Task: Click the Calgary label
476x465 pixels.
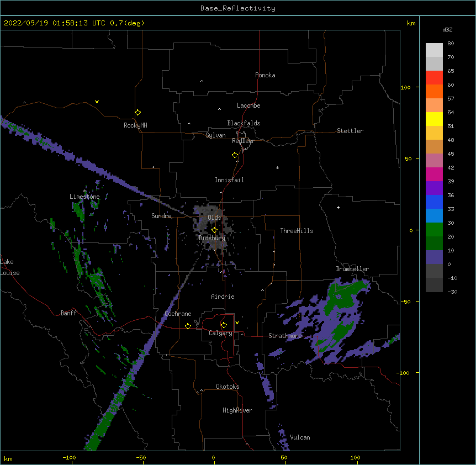Action: pos(220,333)
